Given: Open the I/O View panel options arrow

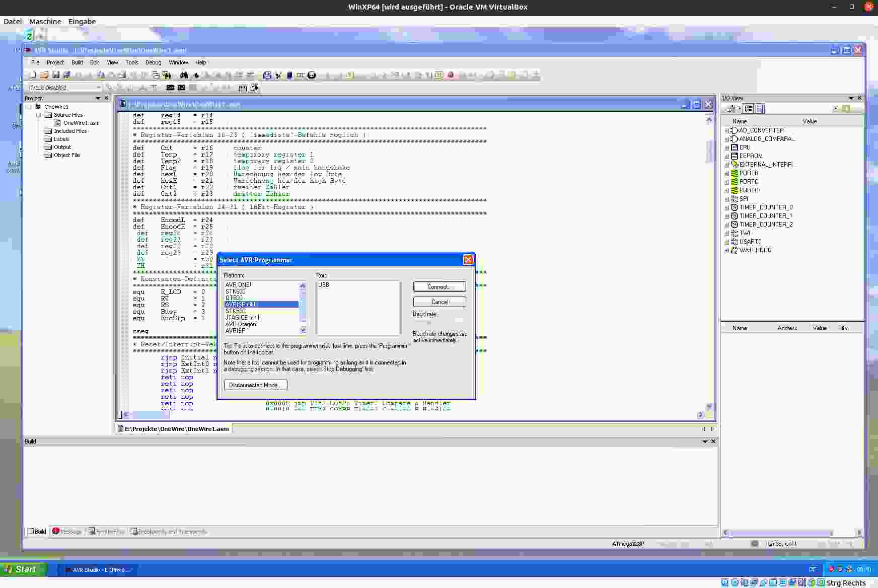Looking at the screenshot, I should pyautogui.click(x=851, y=98).
